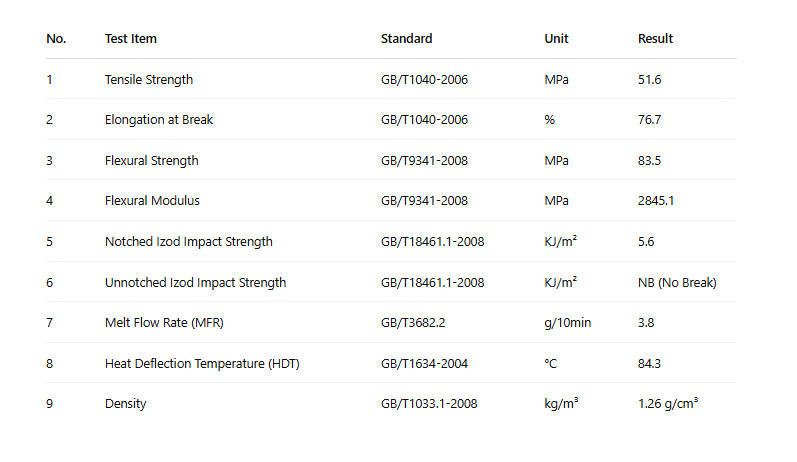The image size is (797, 462).
Task: Click the Unit column header
Action: (556, 39)
